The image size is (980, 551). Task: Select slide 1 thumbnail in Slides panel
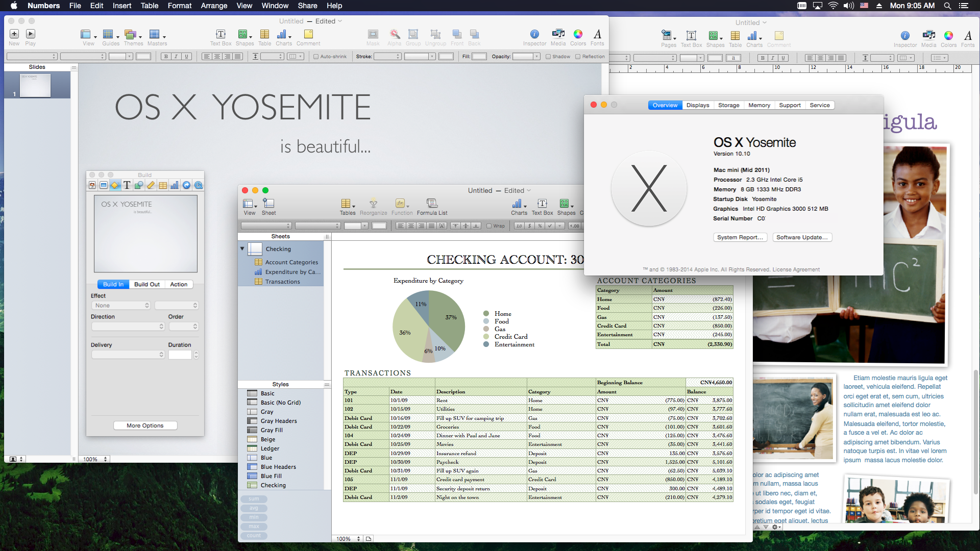tap(35, 85)
